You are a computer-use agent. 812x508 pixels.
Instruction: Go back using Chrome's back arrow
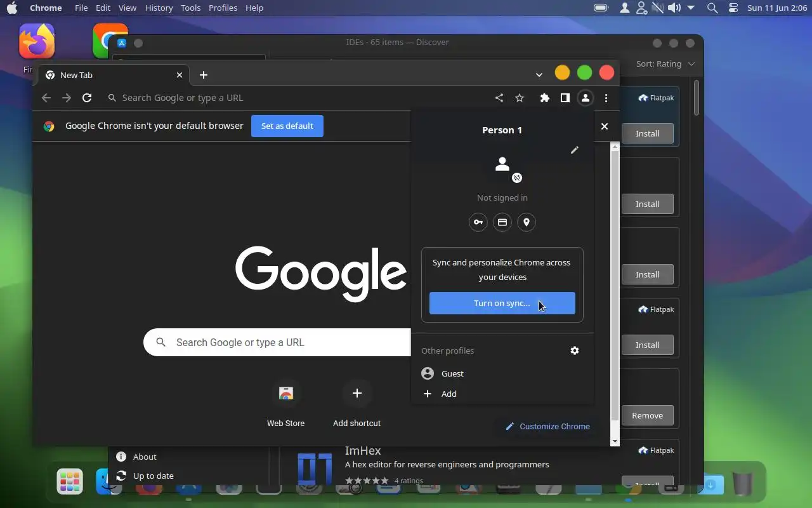(x=46, y=98)
